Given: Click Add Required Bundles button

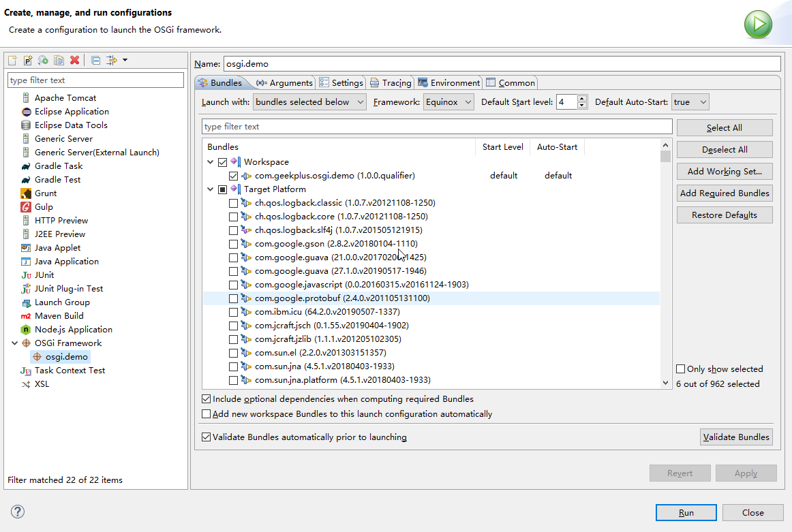Looking at the screenshot, I should coord(725,193).
